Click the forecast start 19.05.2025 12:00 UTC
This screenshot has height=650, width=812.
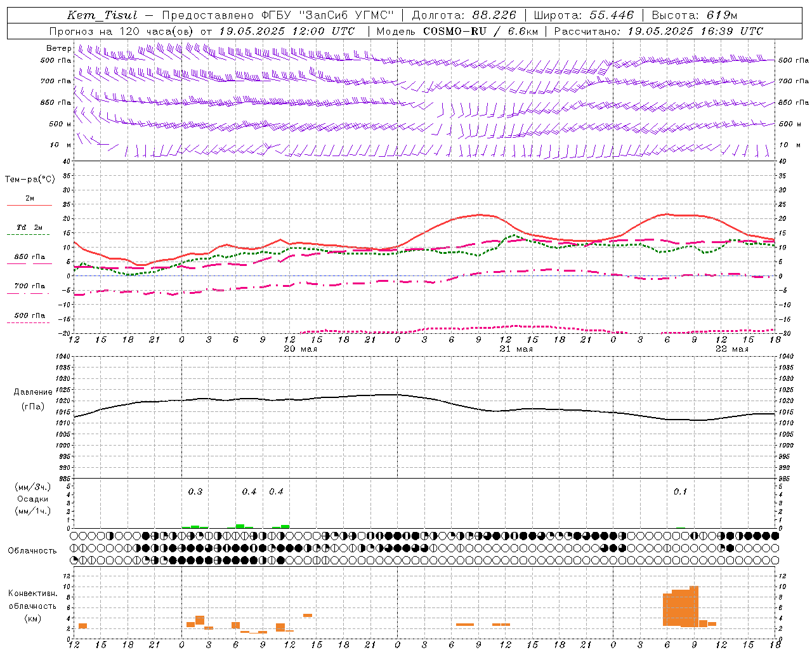pyautogui.click(x=287, y=31)
